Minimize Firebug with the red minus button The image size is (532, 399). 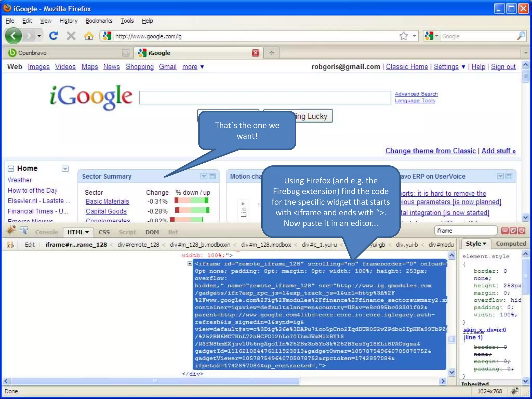coord(505,231)
